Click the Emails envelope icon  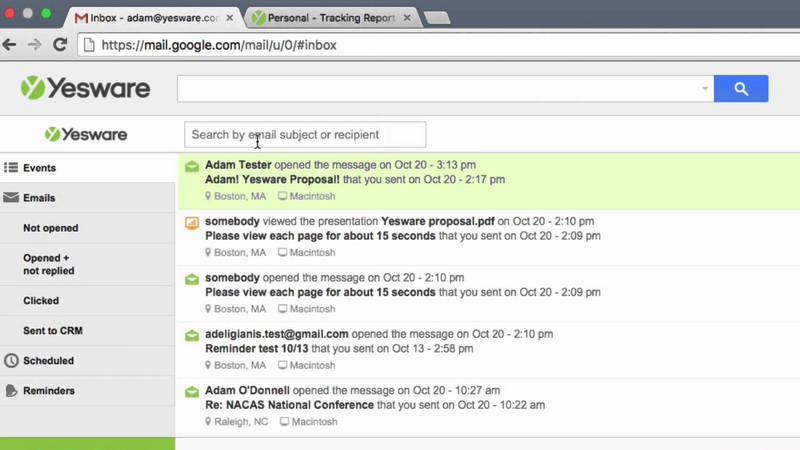click(x=11, y=197)
